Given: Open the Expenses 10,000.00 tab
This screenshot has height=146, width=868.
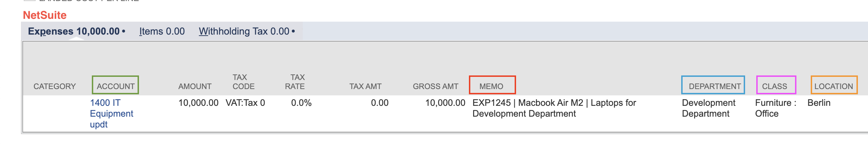Looking at the screenshot, I should point(74,31).
